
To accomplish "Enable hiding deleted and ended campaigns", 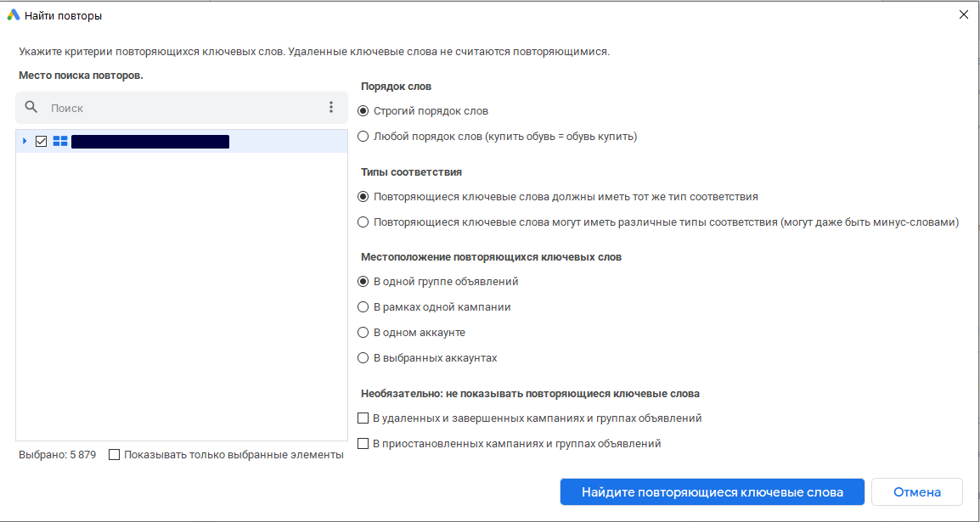I will pos(363,418).
